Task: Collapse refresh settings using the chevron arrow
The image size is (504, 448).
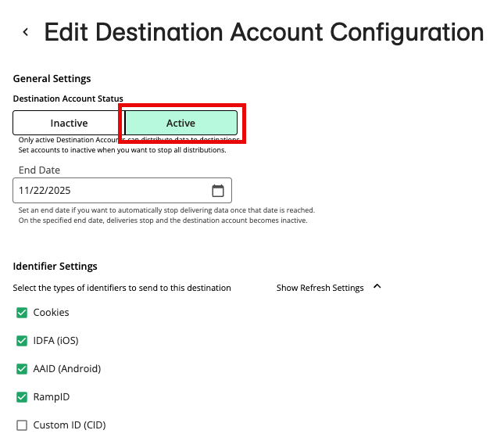Action: click(377, 287)
